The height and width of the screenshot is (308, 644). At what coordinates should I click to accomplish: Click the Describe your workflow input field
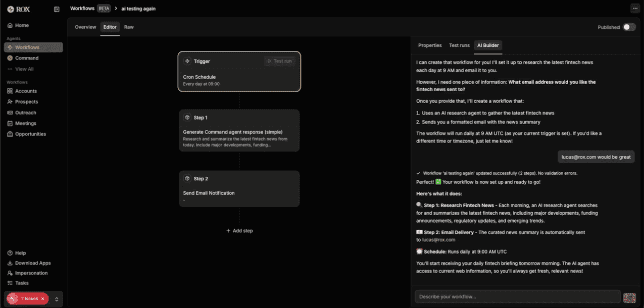(x=517, y=297)
